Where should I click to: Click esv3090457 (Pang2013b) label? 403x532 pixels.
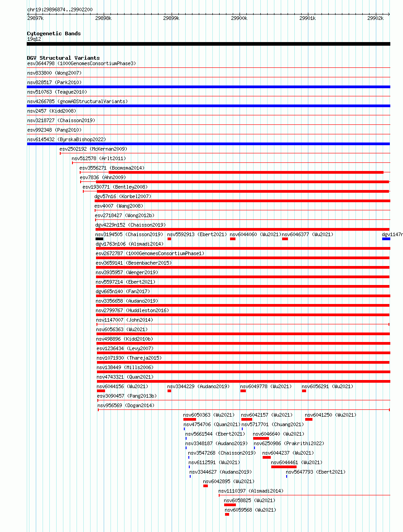pyautogui.click(x=127, y=396)
